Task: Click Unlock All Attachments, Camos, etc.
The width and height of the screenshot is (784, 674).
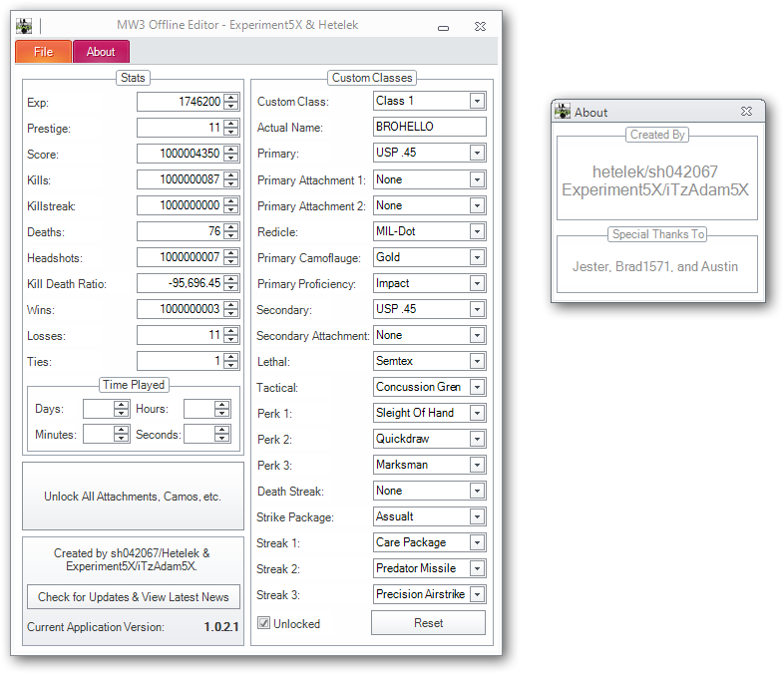Action: (x=133, y=497)
